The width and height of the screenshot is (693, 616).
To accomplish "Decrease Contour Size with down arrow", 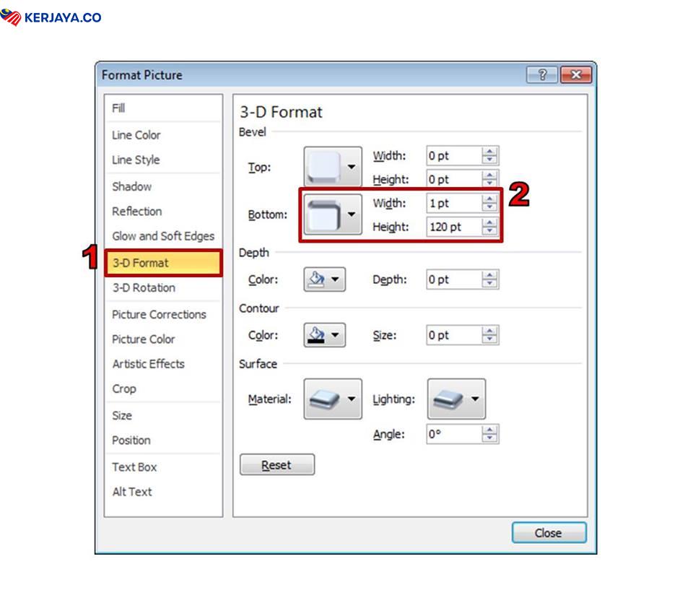I will tap(489, 339).
